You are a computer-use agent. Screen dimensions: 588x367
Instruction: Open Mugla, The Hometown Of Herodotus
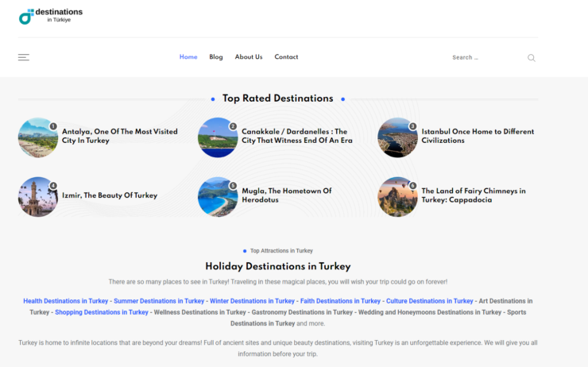(x=287, y=195)
